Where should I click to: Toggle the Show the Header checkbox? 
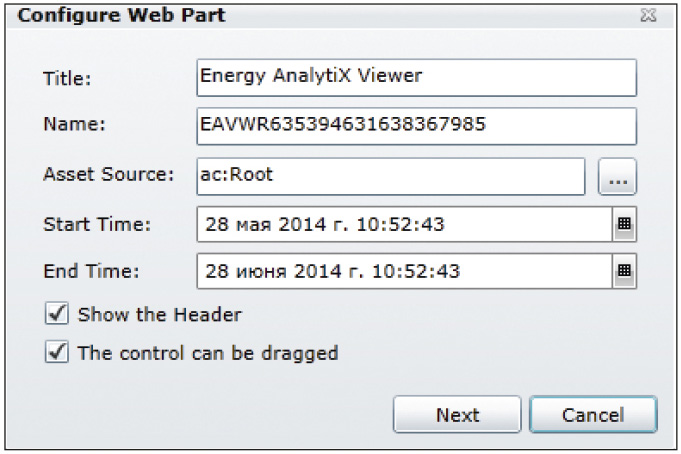click(x=57, y=313)
